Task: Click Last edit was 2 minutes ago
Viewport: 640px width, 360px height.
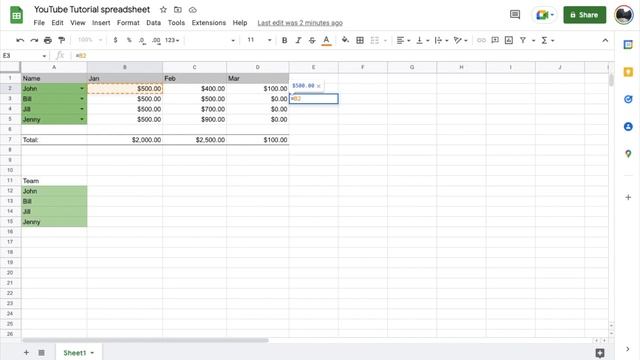Action: [x=300, y=23]
